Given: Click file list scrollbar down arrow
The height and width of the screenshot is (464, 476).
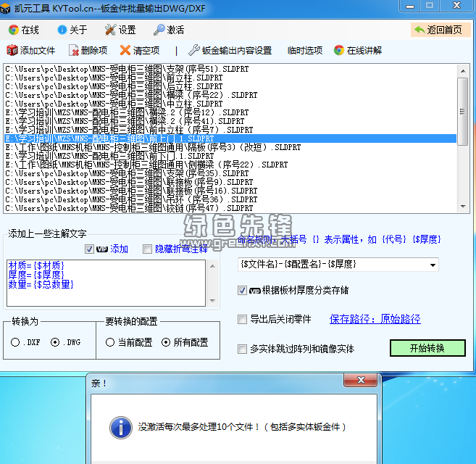Looking at the screenshot, I should pyautogui.click(x=463, y=207).
